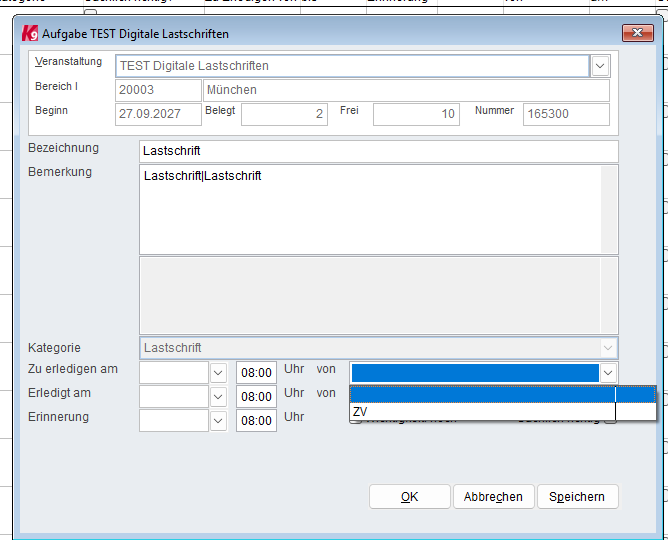Save the task with Speichern
668x540 pixels.
click(x=577, y=497)
